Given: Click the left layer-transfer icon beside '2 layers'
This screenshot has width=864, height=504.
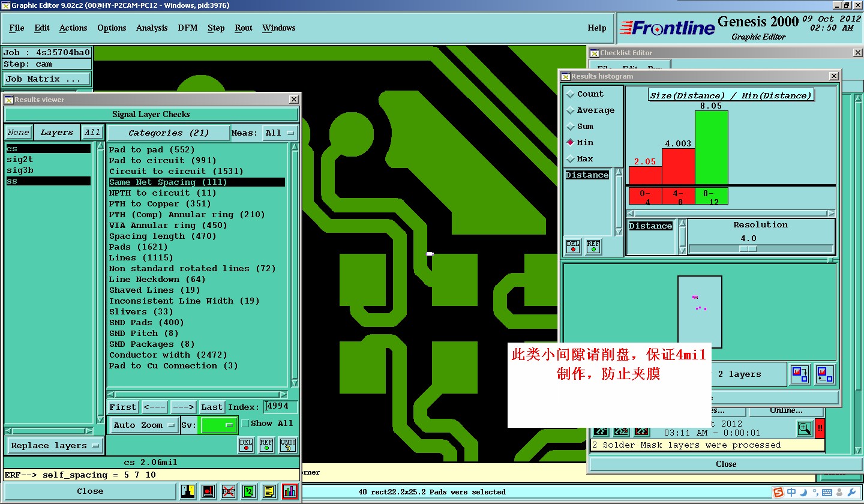Looking at the screenshot, I should 800,374.
